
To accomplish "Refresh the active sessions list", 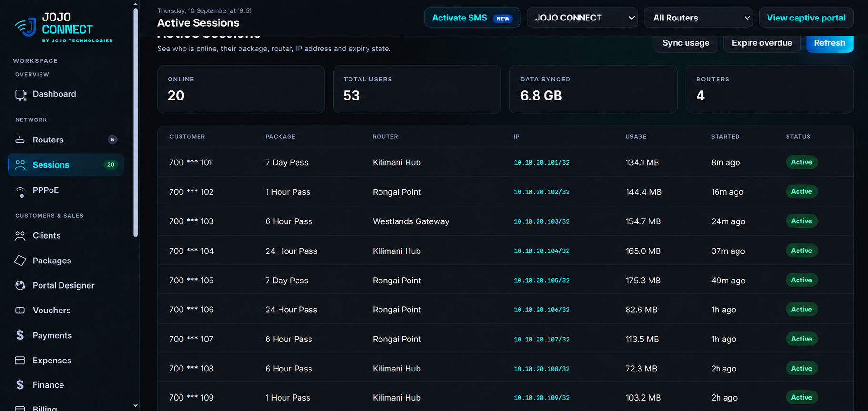I will coord(829,43).
